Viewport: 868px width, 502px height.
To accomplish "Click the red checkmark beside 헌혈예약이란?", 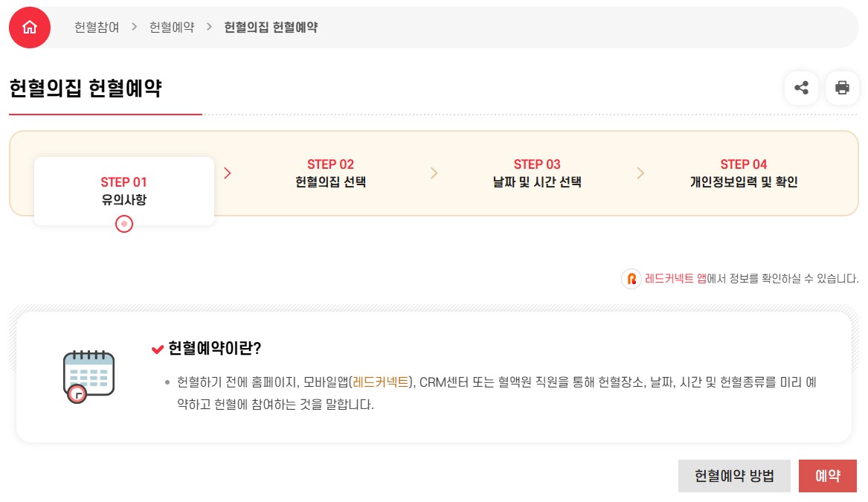I will click(x=157, y=348).
